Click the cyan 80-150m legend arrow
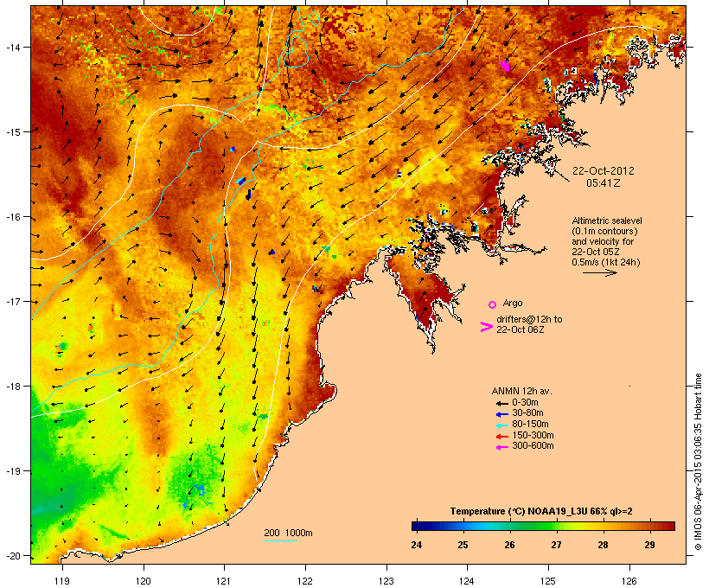Screen dimensions: 709x588 coord(501,425)
